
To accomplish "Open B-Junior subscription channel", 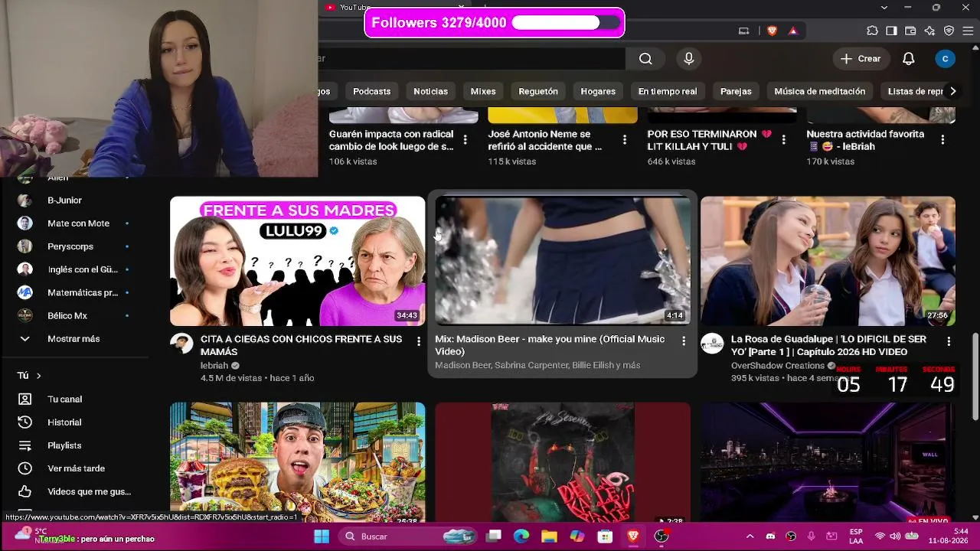I will (x=64, y=201).
